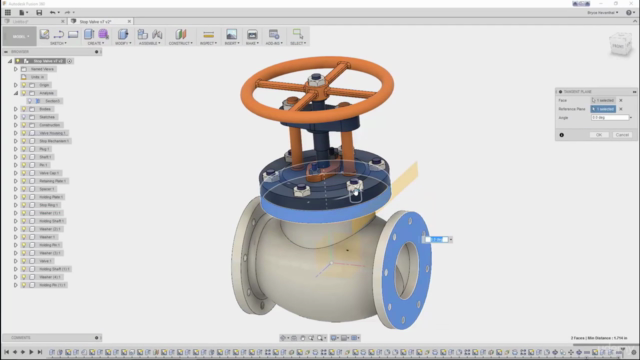Click the Undo arrow icon

pyautogui.click(x=52, y=12)
